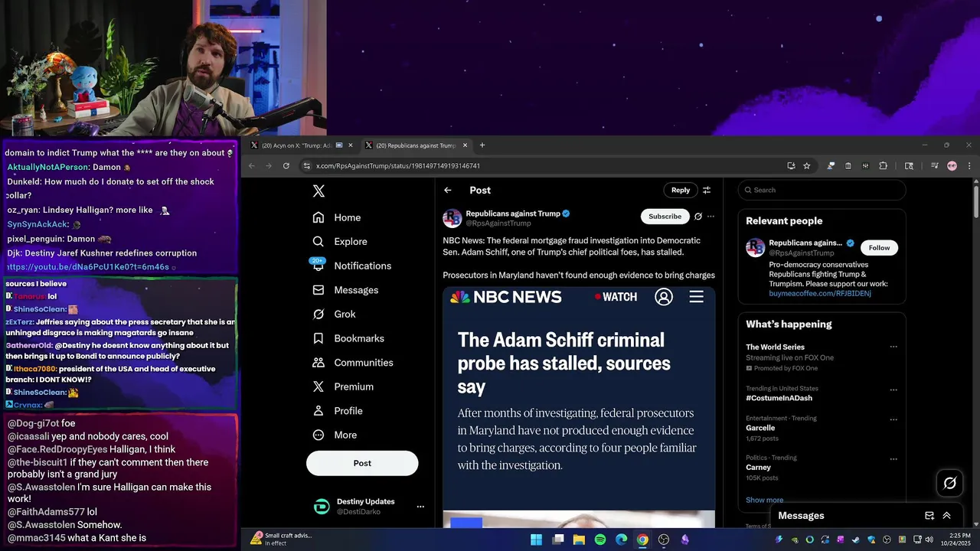Screen dimensions: 980x551
Task: Click the address bar URL
Action: (x=398, y=166)
